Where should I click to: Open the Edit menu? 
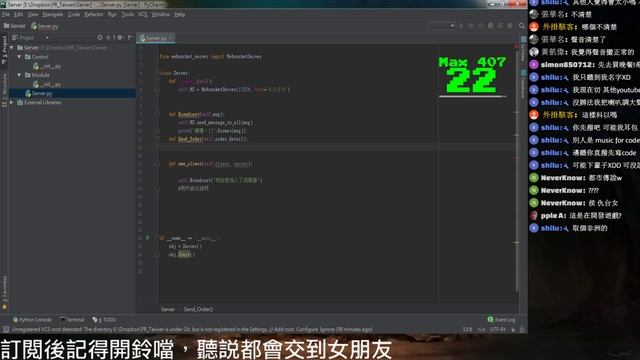click(x=18, y=14)
